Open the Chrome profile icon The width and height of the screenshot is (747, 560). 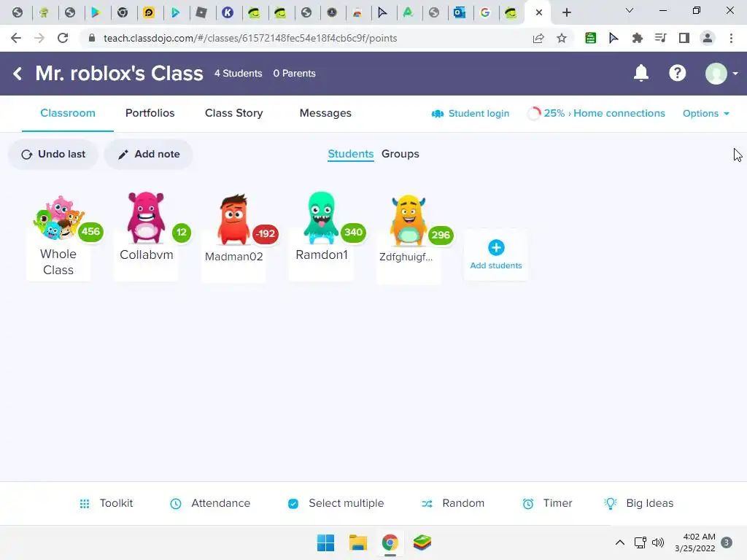708,38
